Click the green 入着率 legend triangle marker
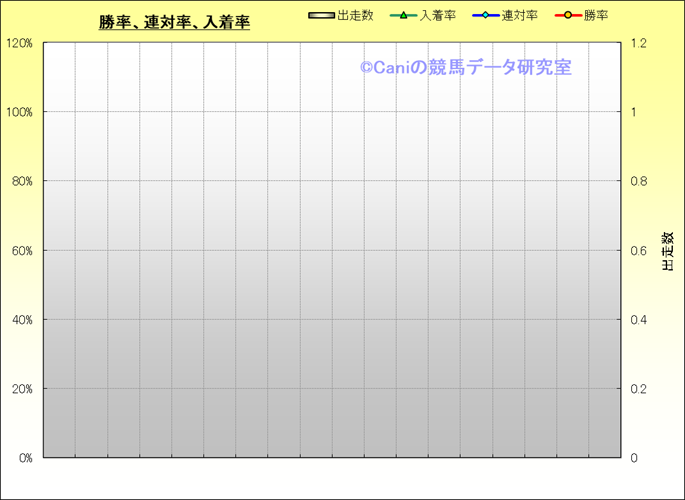This screenshot has width=685, height=500. (x=404, y=16)
